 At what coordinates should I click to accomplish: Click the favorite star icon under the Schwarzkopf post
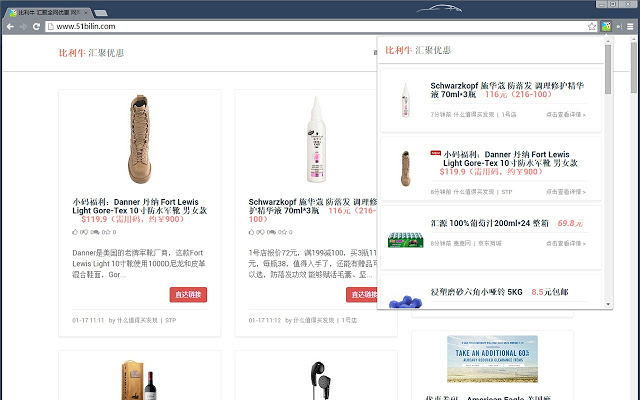[x=283, y=232]
